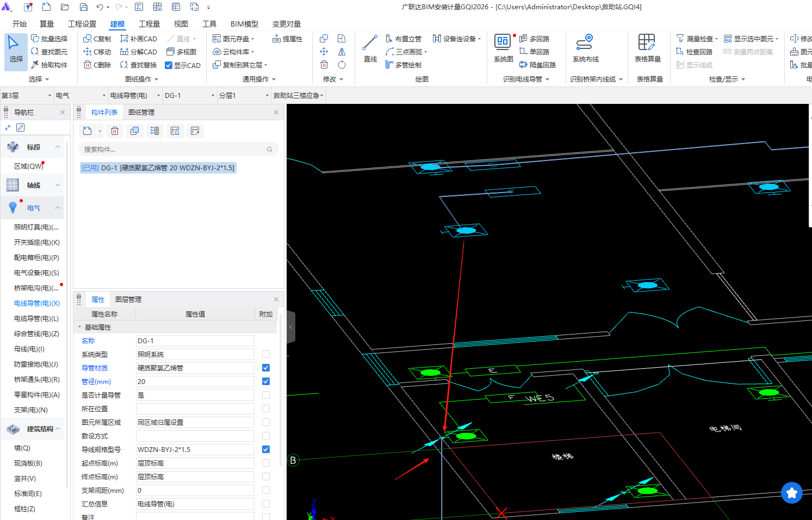
Task: Click the 搜索构件 search field
Action: pos(178,149)
